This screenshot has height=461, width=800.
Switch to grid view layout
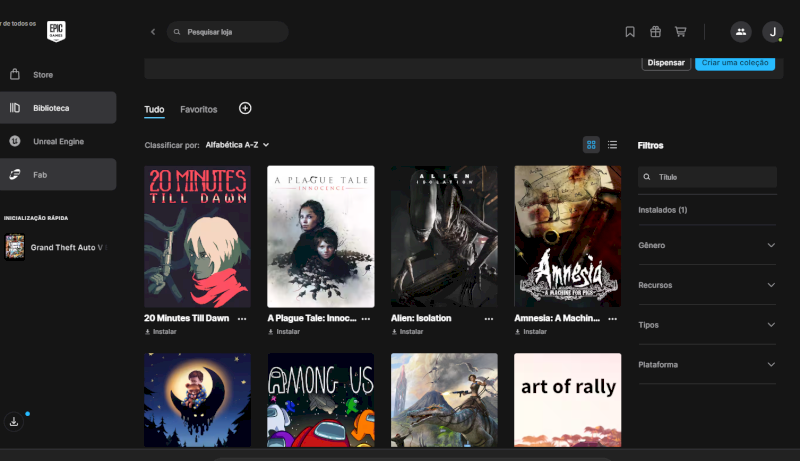coord(592,145)
